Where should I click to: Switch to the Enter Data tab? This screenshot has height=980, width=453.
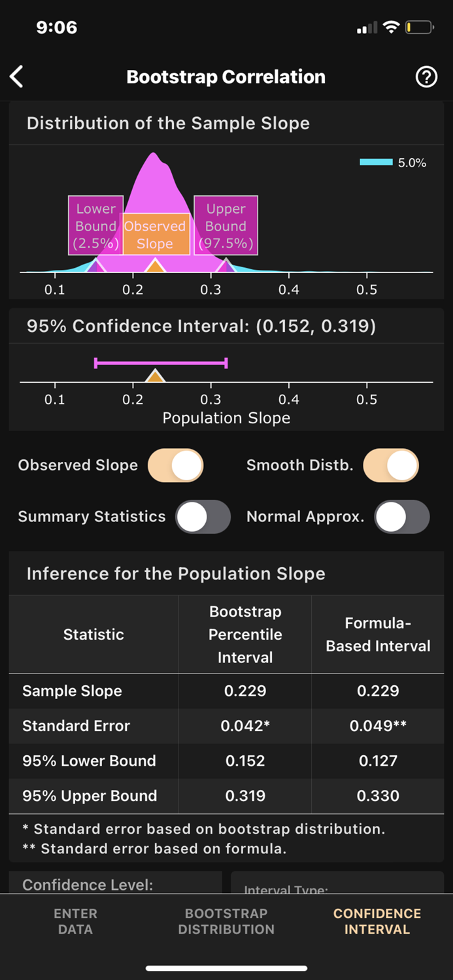75,921
